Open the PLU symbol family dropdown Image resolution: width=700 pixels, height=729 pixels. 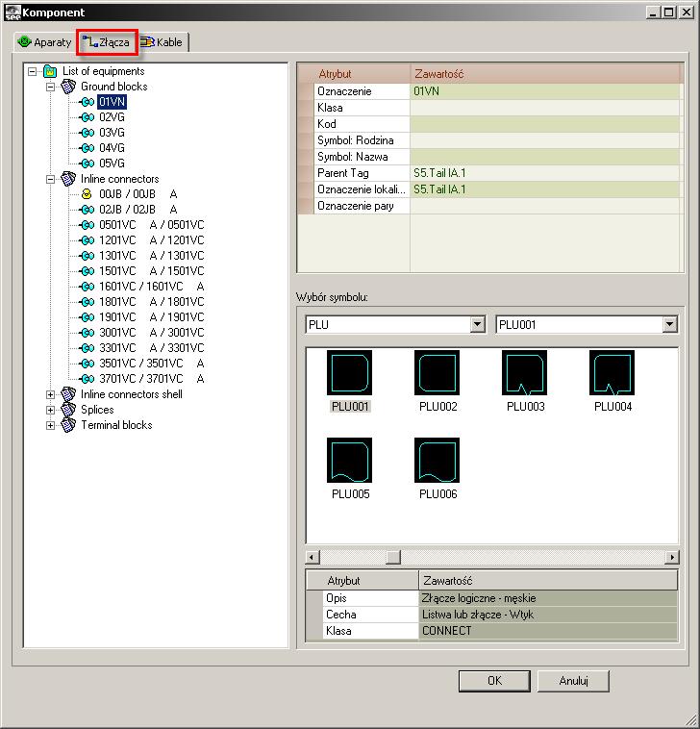click(477, 324)
